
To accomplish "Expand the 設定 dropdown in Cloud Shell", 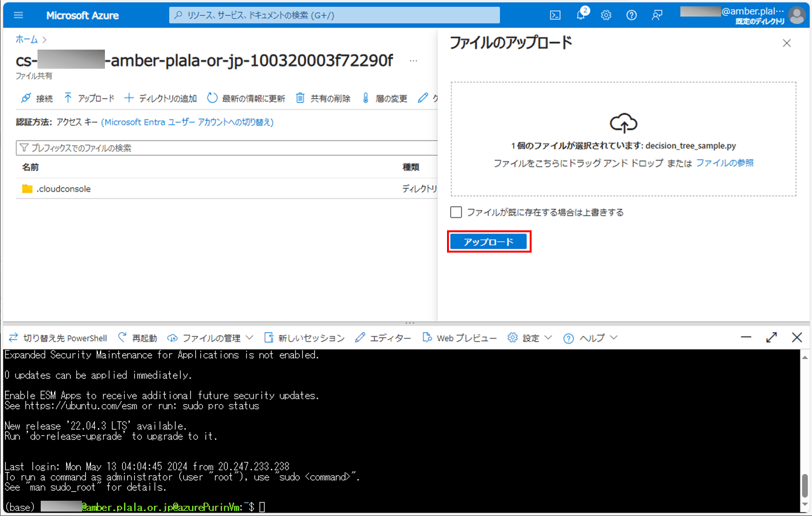I will [x=530, y=338].
